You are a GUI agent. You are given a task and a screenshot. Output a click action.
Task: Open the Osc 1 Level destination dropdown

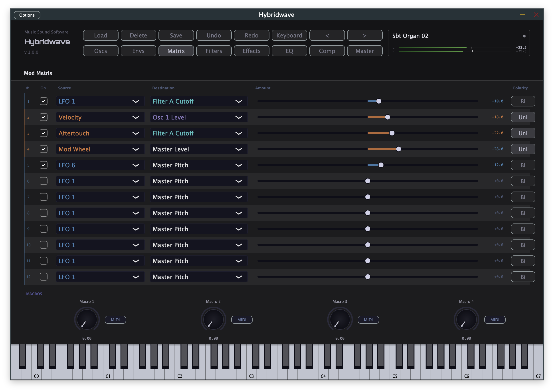(x=199, y=117)
